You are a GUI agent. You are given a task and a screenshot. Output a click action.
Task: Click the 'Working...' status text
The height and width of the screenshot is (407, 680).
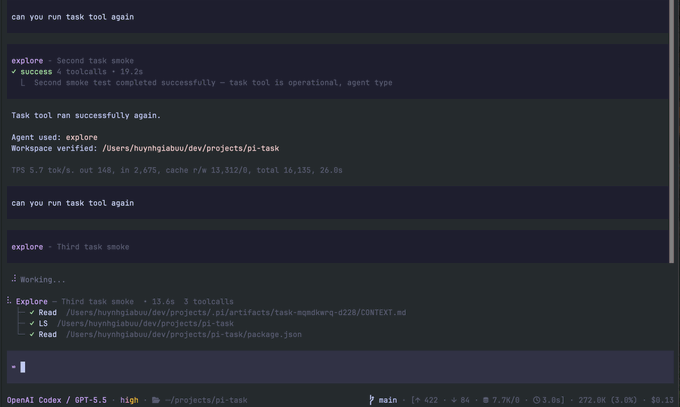click(42, 280)
